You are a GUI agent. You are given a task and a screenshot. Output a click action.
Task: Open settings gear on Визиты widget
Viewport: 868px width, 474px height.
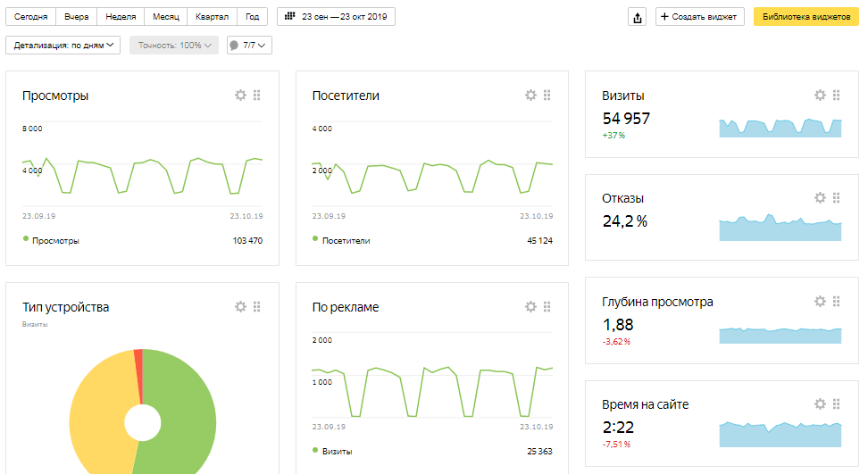pyautogui.click(x=820, y=96)
